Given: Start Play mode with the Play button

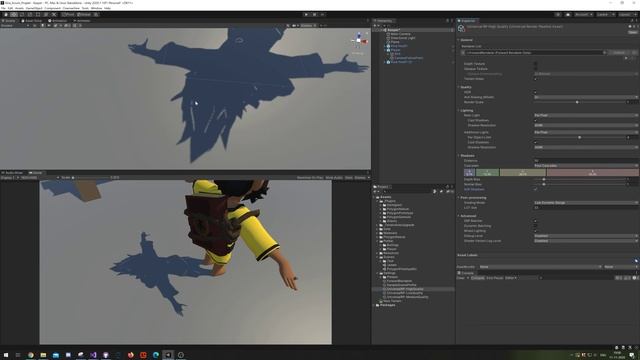Looking at the screenshot, I should (x=306, y=14).
